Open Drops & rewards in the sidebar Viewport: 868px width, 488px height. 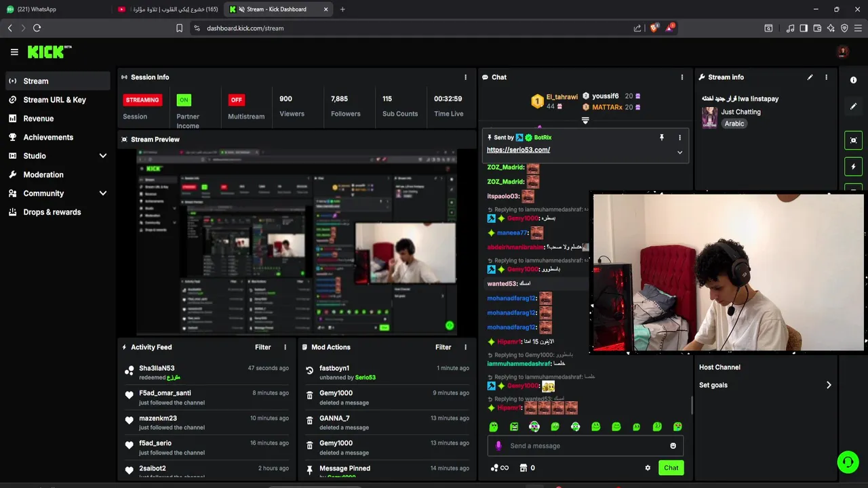pos(58,212)
